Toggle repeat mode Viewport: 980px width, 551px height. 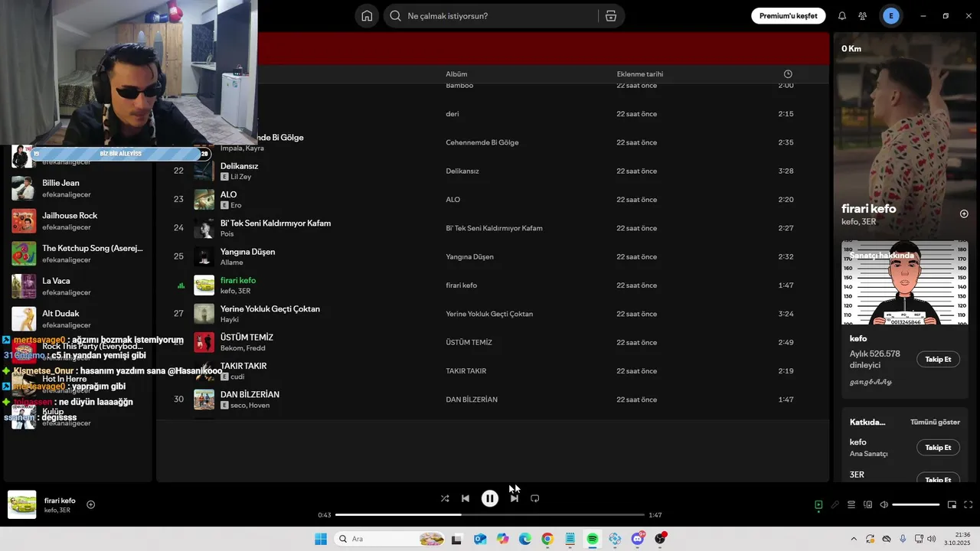point(535,498)
